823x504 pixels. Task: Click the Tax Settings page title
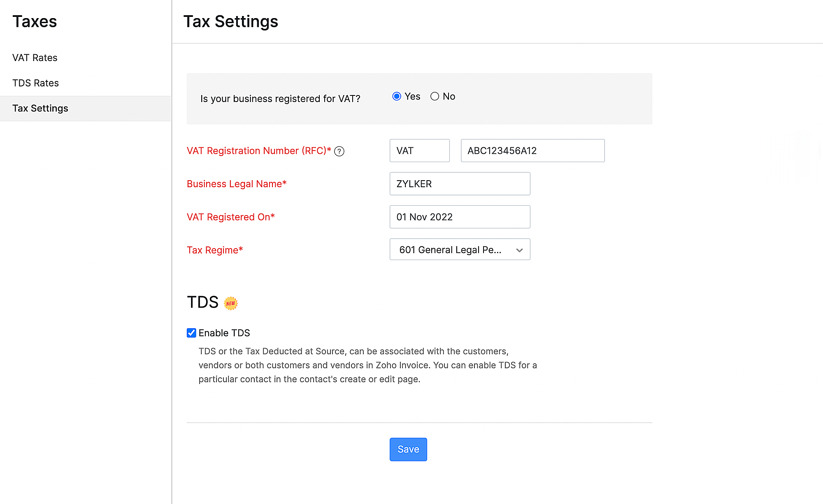(x=231, y=21)
